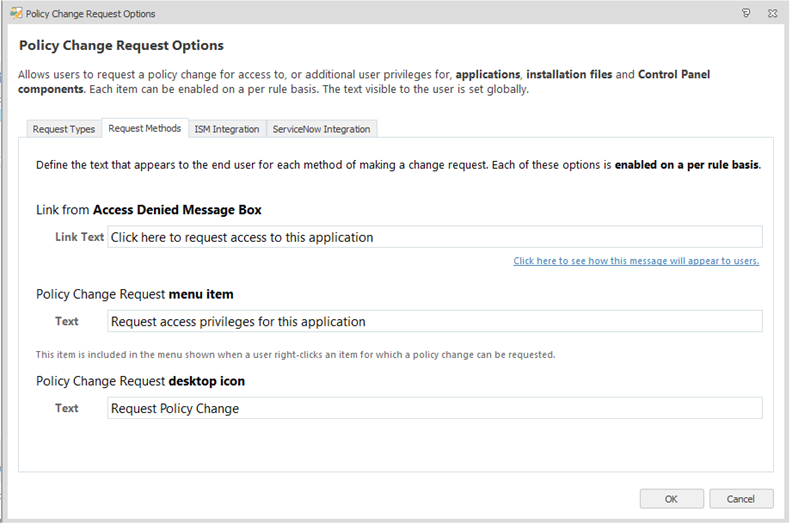790x523 pixels.
Task: Open the message preview link for users
Action: [636, 261]
